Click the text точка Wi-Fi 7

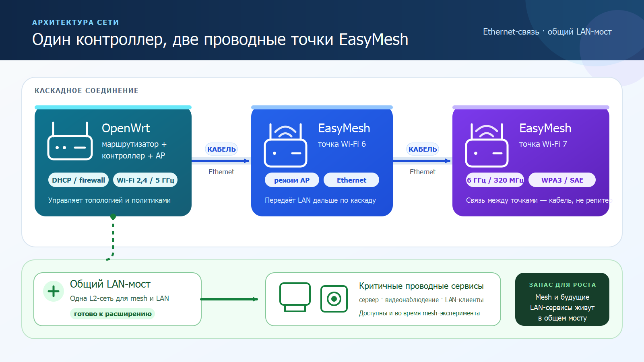(x=543, y=144)
